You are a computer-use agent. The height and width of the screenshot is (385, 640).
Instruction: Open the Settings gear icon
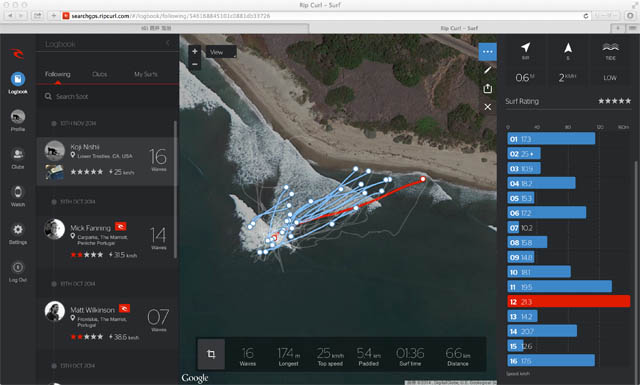coord(18,230)
